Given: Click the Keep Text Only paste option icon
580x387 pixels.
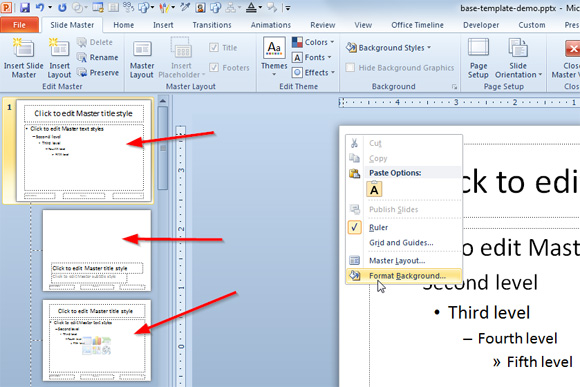Looking at the screenshot, I should pos(374,189).
